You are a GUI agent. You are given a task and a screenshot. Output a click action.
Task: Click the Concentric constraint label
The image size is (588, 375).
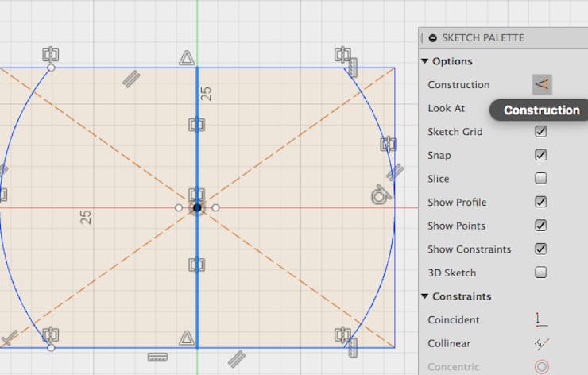click(454, 367)
